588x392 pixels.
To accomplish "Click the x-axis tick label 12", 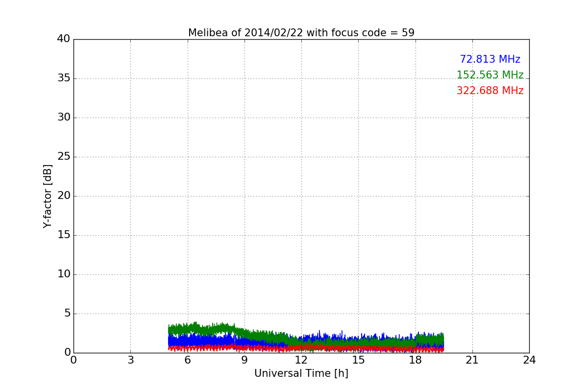I will 301,360.
